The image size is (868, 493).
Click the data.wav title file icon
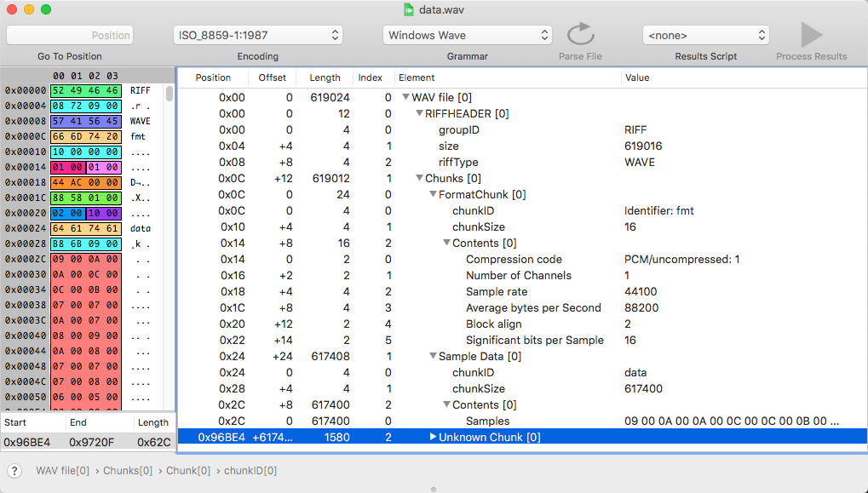click(x=409, y=9)
